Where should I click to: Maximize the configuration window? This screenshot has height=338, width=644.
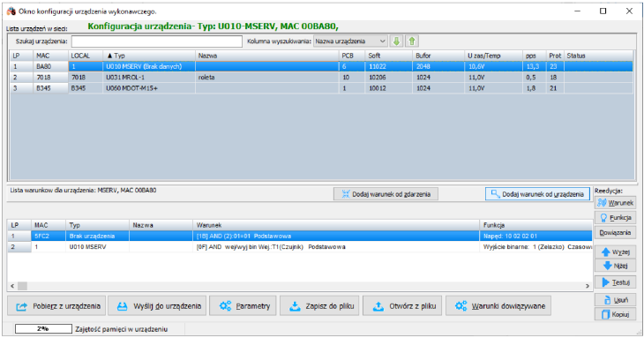(603, 11)
